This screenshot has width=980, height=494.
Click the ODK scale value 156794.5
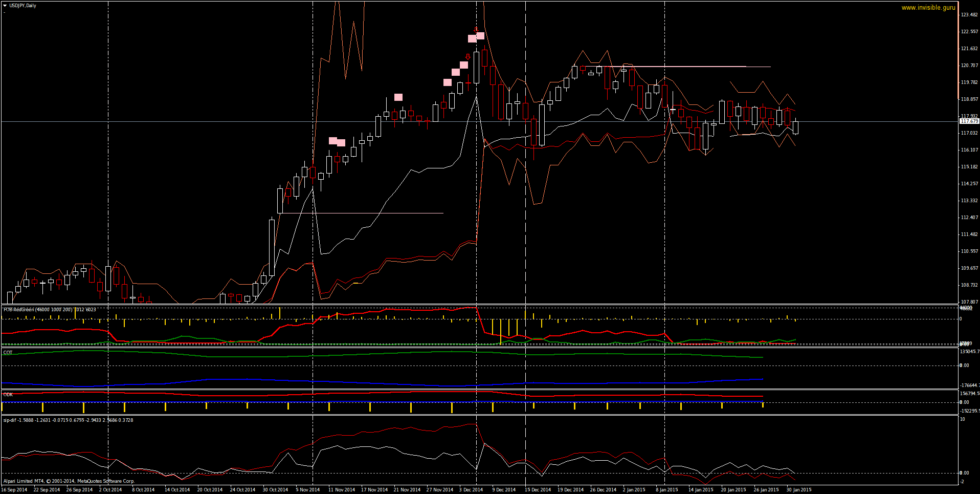[970, 393]
